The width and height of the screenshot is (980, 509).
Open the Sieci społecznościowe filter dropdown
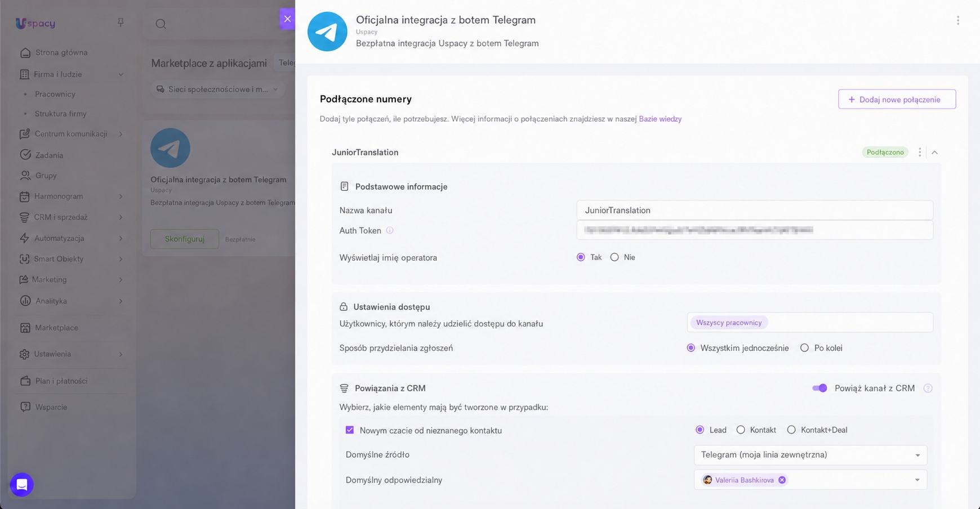(x=217, y=89)
